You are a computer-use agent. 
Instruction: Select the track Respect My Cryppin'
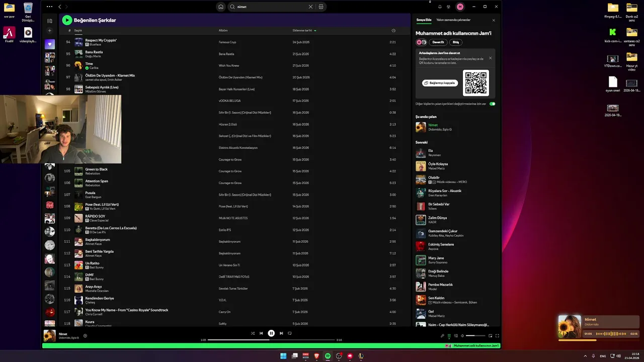click(101, 40)
